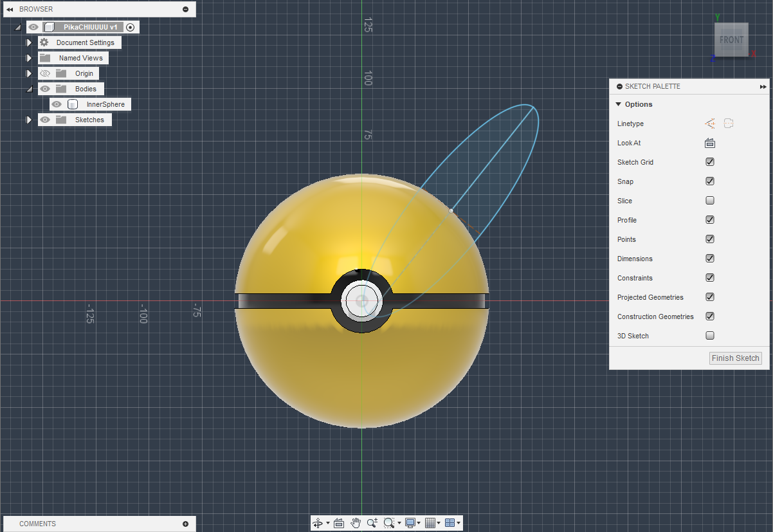773x532 pixels.
Task: Expand the Named Views node
Action: [x=29, y=58]
